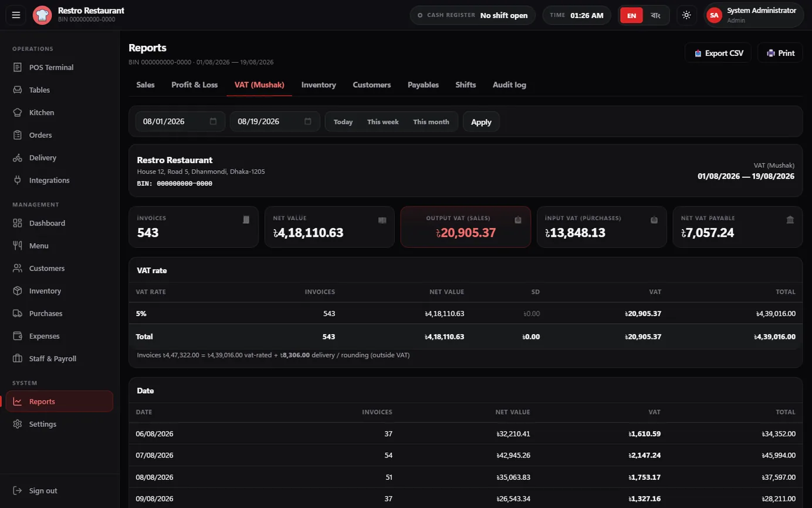The image size is (812, 508).
Task: Click the Input VAT card icon
Action: coord(654,220)
